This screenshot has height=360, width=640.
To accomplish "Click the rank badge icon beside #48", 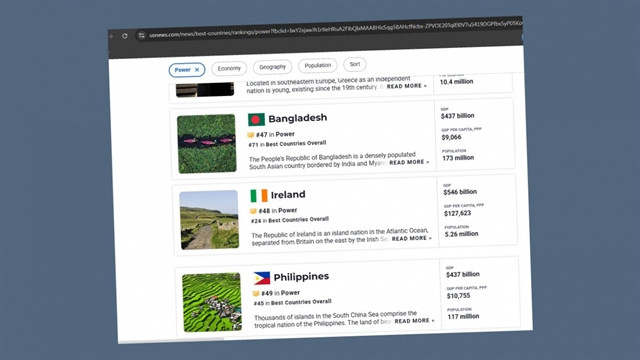I will (x=253, y=211).
